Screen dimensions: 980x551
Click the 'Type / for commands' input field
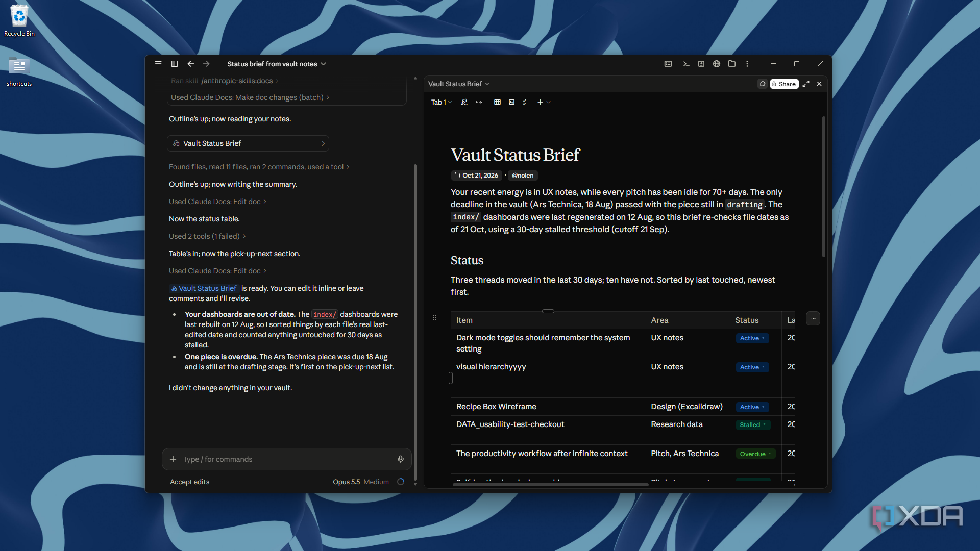point(287,459)
